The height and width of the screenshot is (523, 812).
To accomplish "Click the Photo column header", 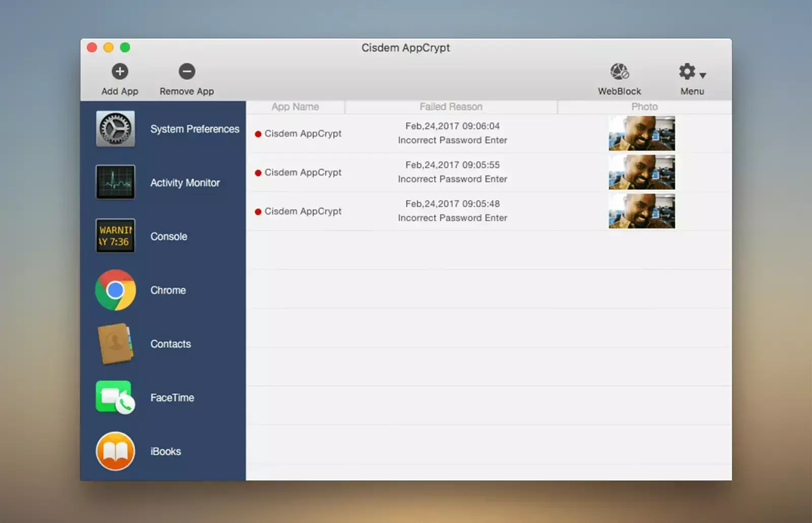I will pyautogui.click(x=644, y=107).
